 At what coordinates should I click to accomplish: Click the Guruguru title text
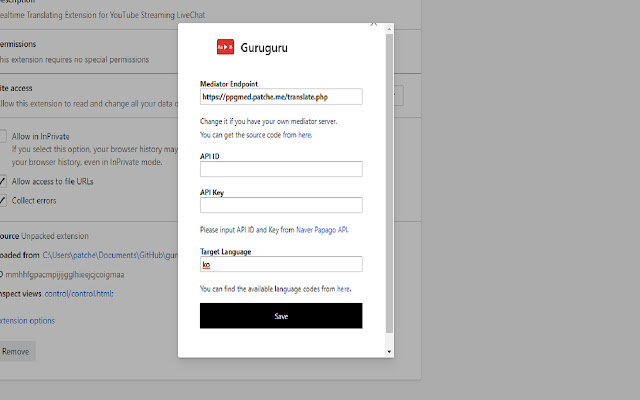pyautogui.click(x=264, y=48)
